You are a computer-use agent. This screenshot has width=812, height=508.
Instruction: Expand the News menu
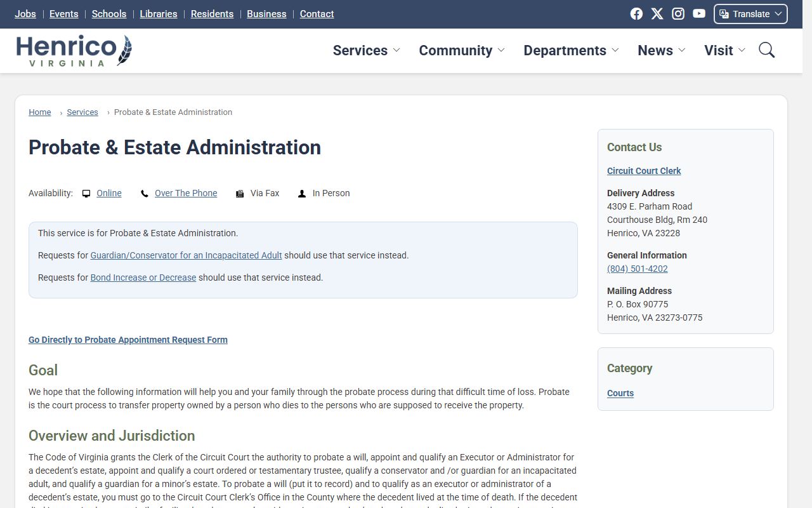662,50
